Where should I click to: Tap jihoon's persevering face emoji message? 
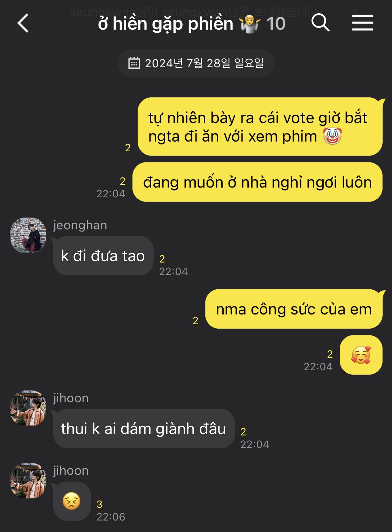tap(72, 501)
